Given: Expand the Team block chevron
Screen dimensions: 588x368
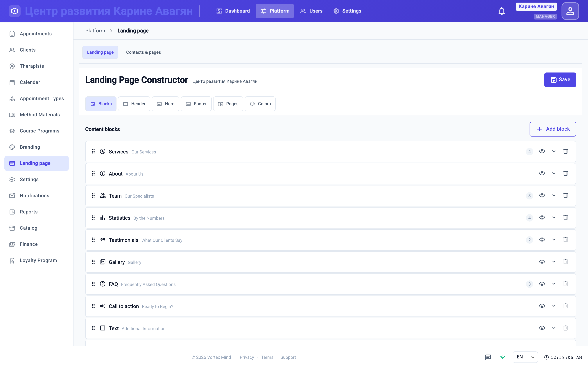Looking at the screenshot, I should tap(554, 196).
